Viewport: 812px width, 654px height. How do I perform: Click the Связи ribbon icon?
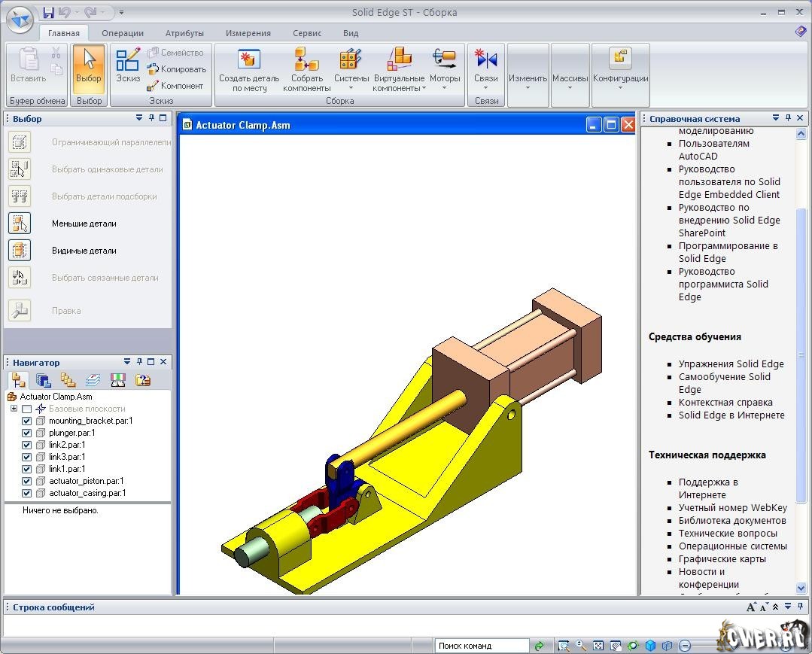(486, 60)
